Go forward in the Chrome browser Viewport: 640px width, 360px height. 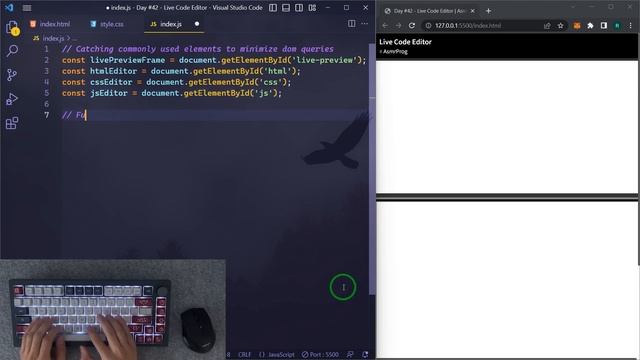pyautogui.click(x=398, y=25)
